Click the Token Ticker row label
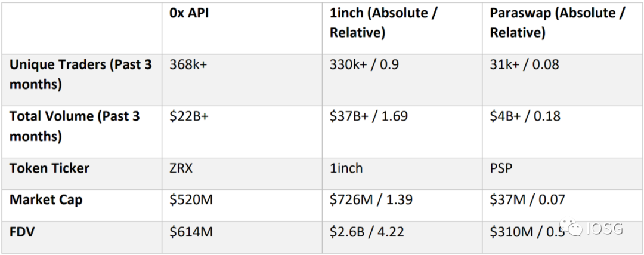 [x=49, y=168]
